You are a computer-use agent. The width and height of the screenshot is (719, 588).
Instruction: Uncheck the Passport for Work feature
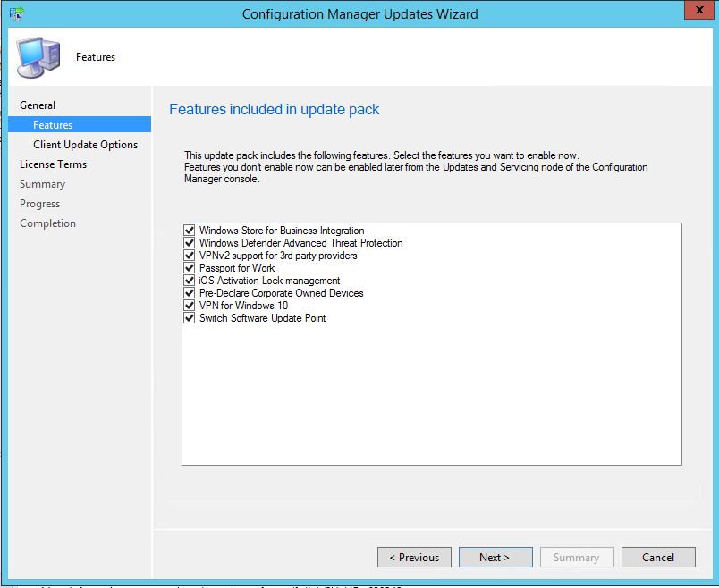pos(189,268)
